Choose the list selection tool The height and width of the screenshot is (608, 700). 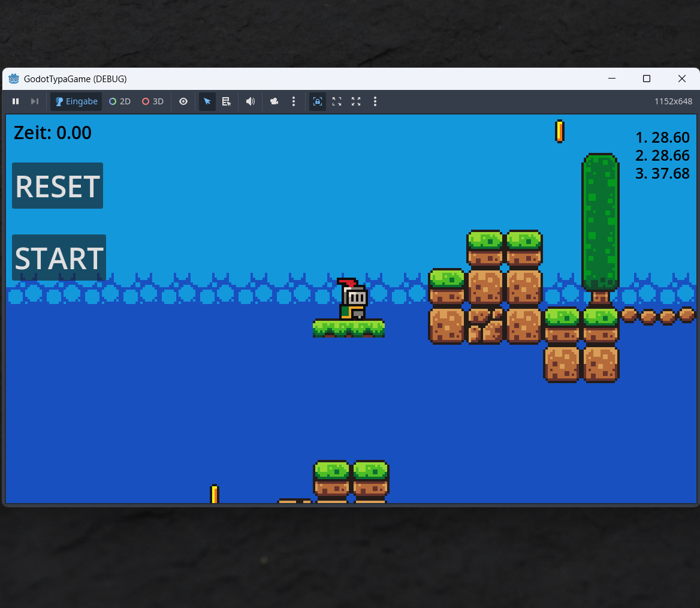point(227,101)
